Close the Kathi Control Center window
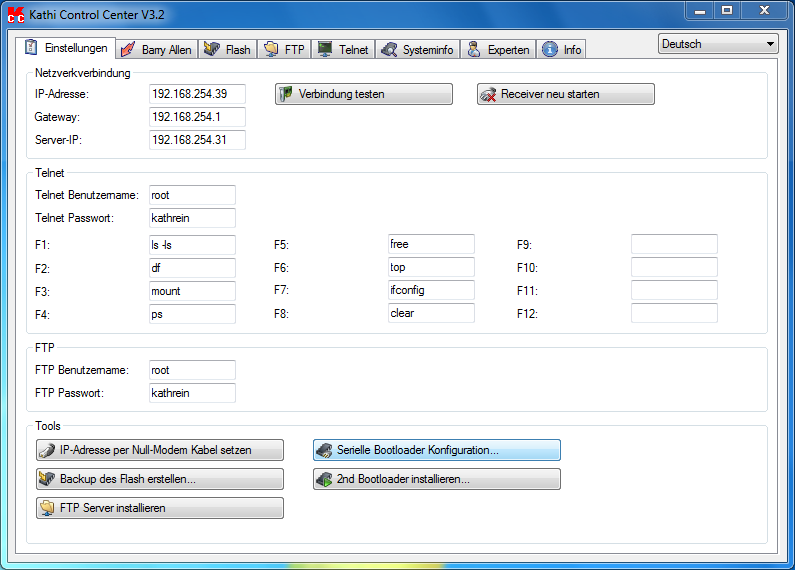Viewport: 795px width, 570px height. 765,11
